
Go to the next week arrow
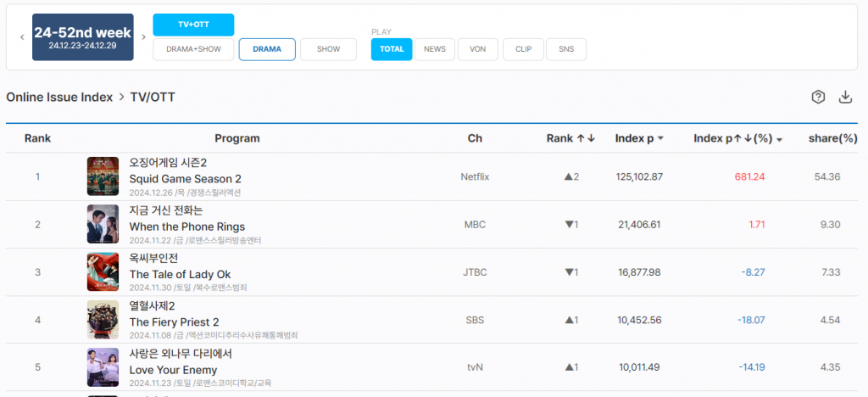(x=143, y=37)
